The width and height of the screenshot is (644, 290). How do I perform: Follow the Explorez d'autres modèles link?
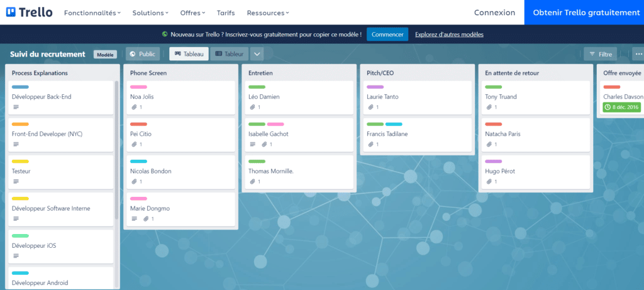[449, 34]
